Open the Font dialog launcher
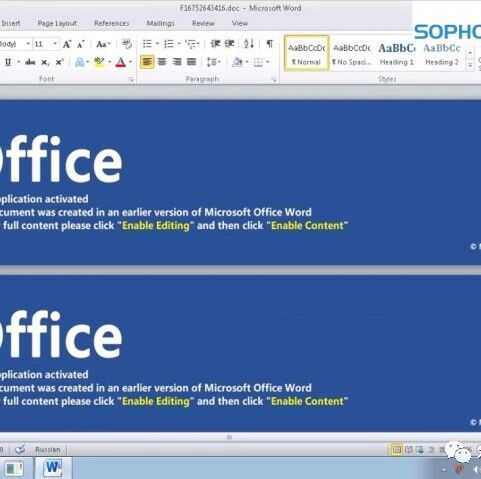 click(131, 79)
